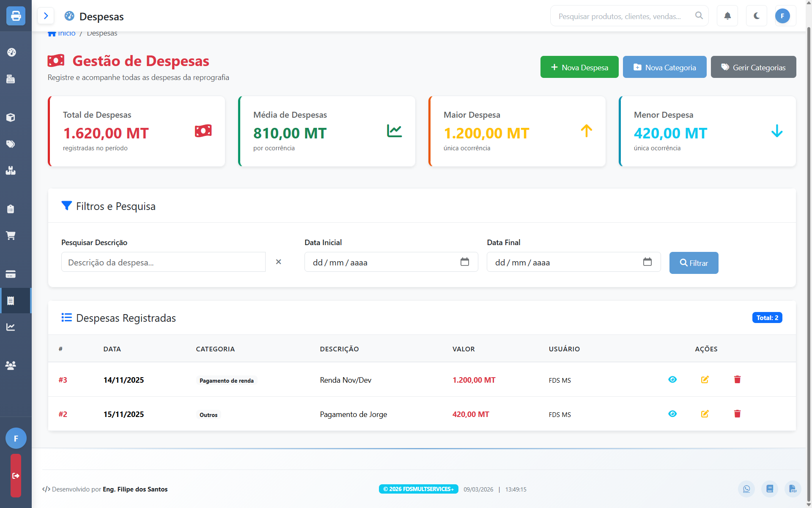Delete the Renda Nov/Dev expense
The width and height of the screenshot is (812, 508).
pos(737,380)
